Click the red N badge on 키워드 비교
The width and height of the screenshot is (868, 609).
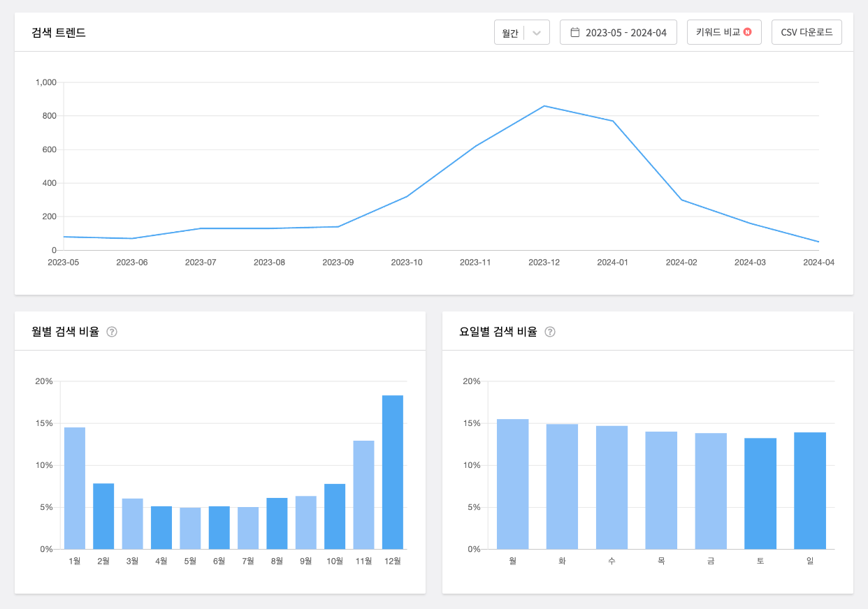pyautogui.click(x=748, y=32)
